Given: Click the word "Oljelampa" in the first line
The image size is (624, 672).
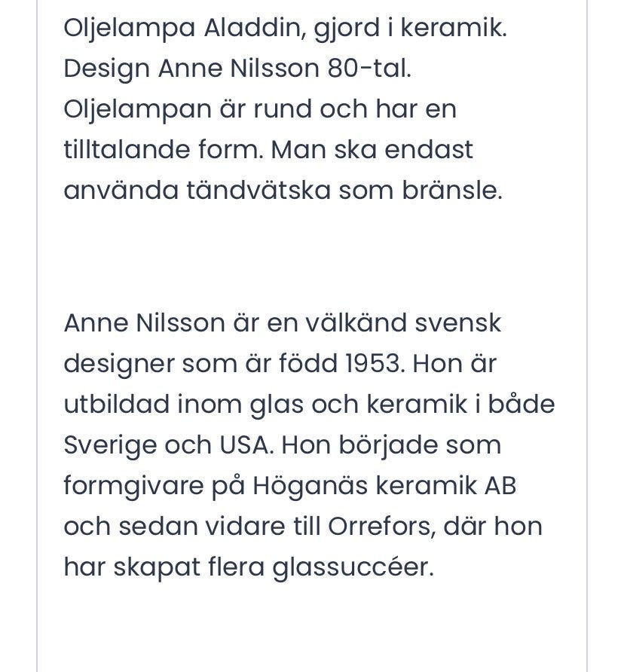Looking at the screenshot, I should coord(130,29).
